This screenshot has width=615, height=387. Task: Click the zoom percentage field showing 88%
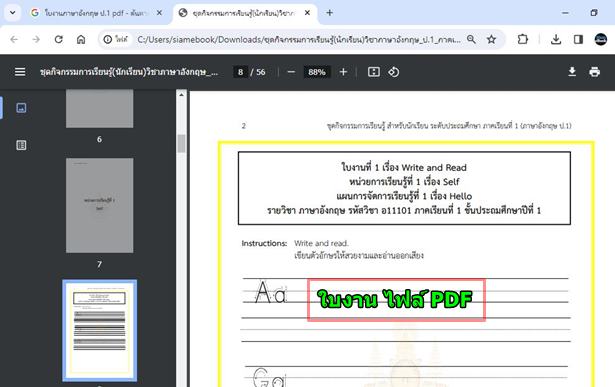pyautogui.click(x=317, y=72)
